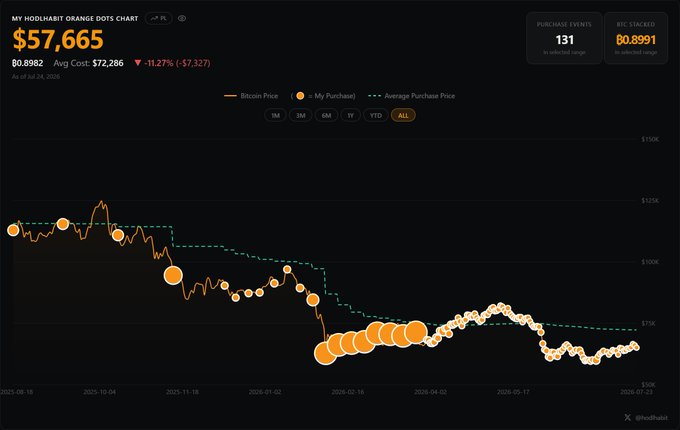Click the X logo icon near @hodlhabit
The height and width of the screenshot is (430, 680).
coord(628,417)
